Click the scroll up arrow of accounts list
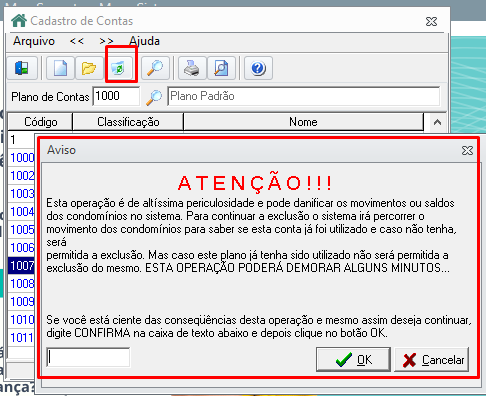 coord(437,122)
